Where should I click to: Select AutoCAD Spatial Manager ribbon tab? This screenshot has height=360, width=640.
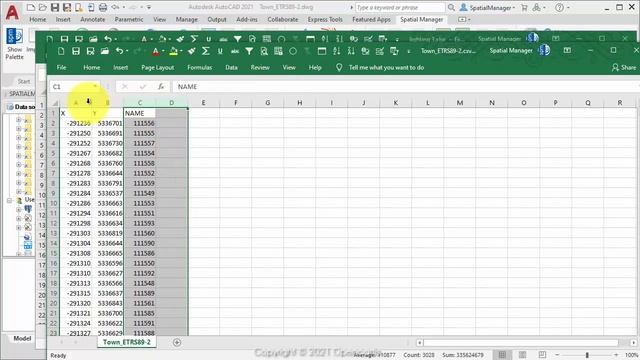pos(422,19)
